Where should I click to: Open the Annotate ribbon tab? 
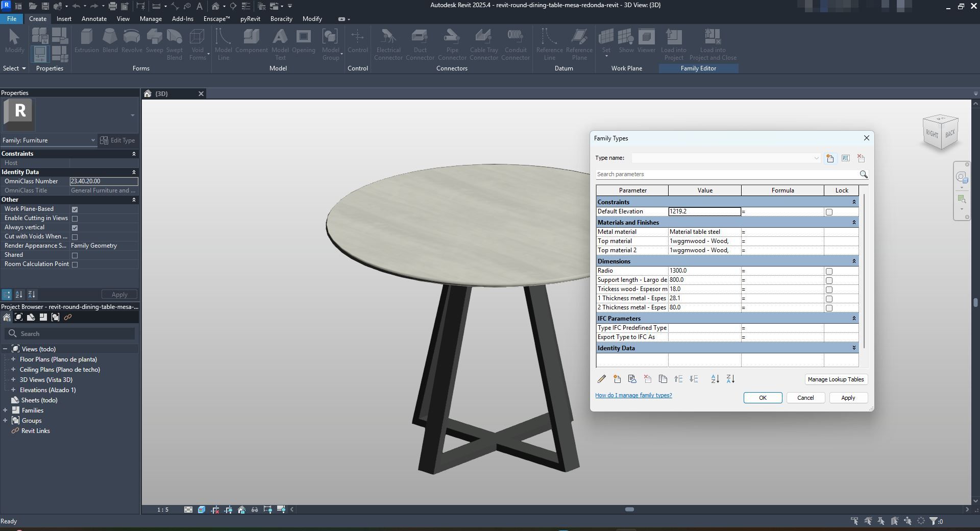(94, 19)
